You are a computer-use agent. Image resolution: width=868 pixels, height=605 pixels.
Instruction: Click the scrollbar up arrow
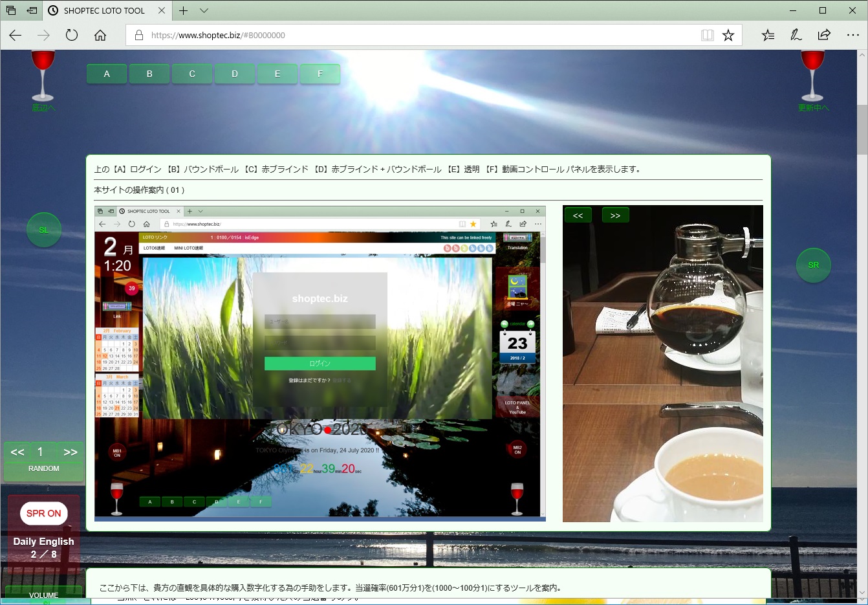tap(862, 56)
